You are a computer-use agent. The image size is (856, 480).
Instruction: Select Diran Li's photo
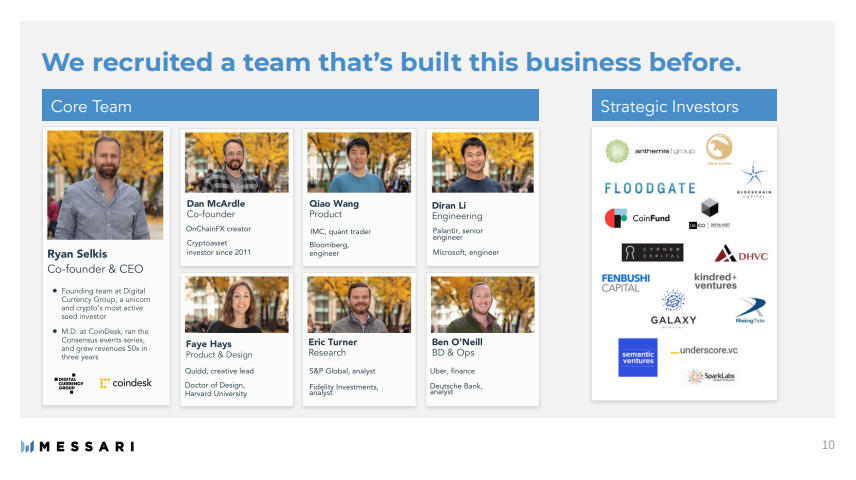483,162
